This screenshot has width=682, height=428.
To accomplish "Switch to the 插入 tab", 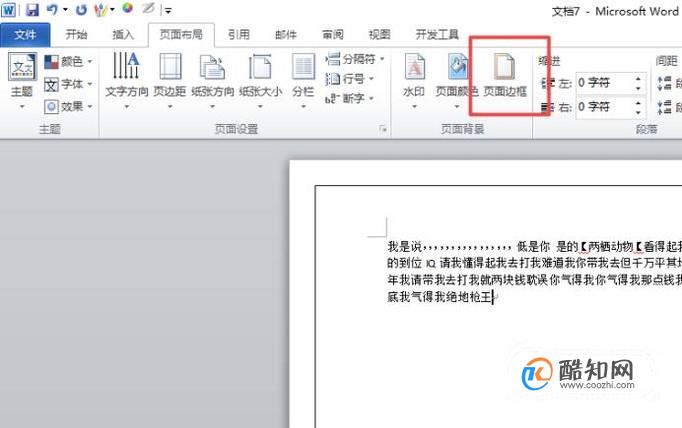I will click(123, 34).
